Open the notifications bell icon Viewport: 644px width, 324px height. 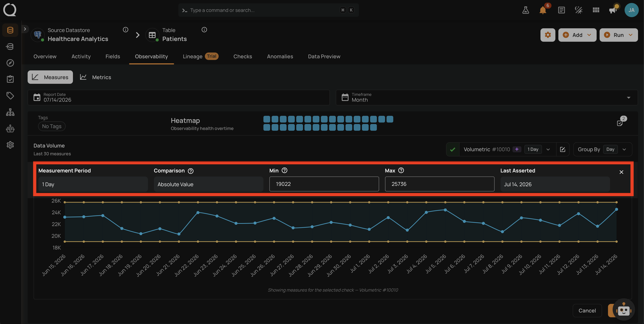543,10
